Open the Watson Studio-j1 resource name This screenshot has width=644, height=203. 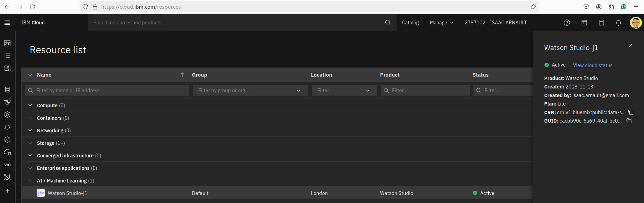pyautogui.click(x=67, y=193)
